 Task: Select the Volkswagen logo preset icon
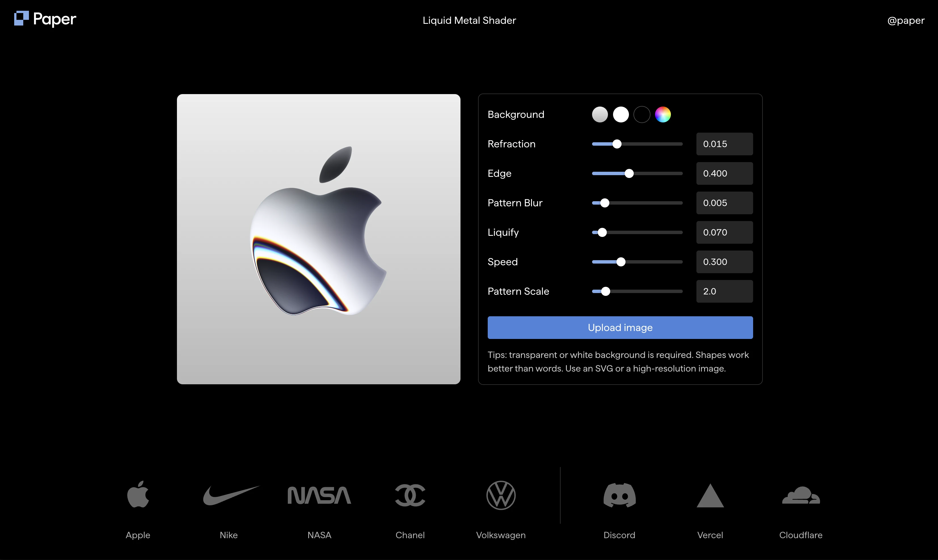tap(501, 495)
